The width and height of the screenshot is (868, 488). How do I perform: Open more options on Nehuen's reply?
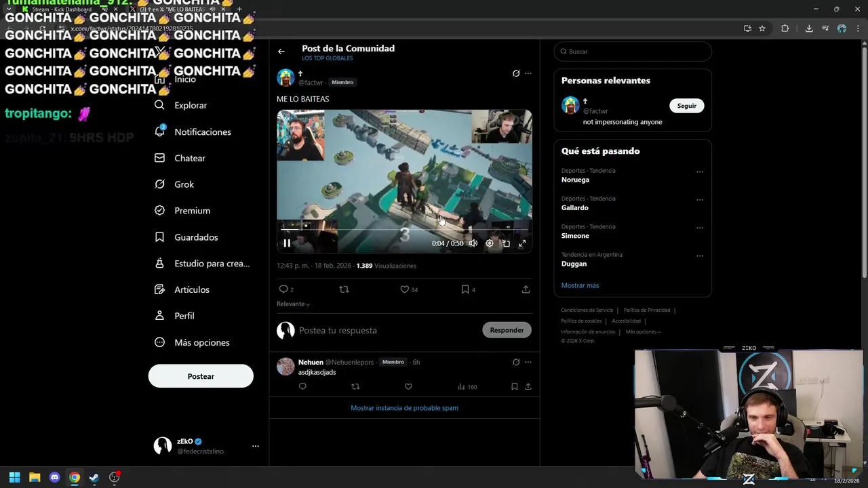(528, 362)
